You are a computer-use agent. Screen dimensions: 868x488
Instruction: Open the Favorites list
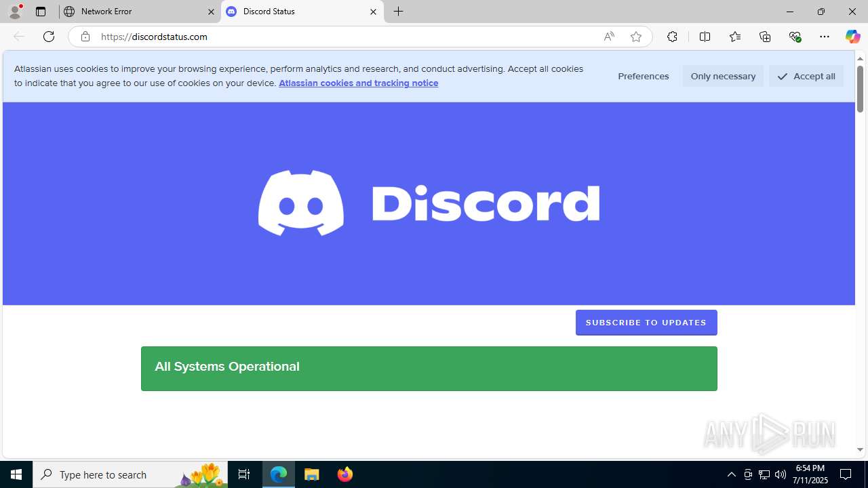(735, 37)
